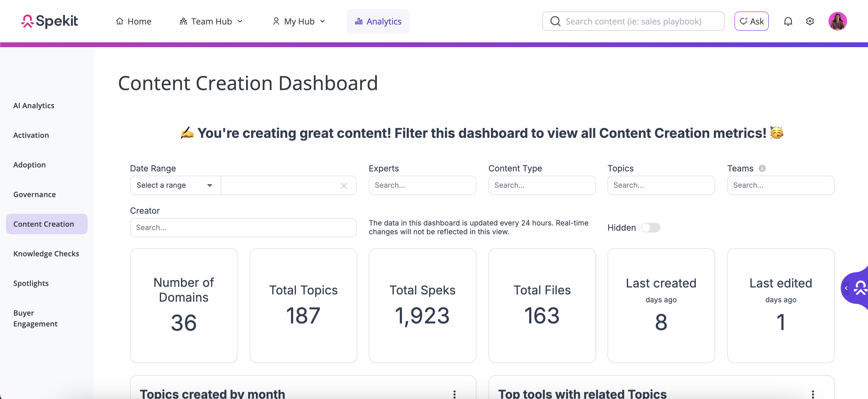Open Top tools with related Topics options menu
The width and height of the screenshot is (868, 399).
click(813, 394)
